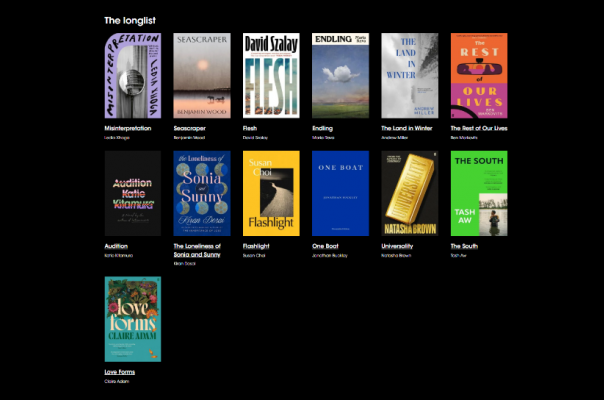The height and width of the screenshot is (400, 604).
Task: Click The Loneliness of Sonia and Sunny title
Action: pos(197,250)
